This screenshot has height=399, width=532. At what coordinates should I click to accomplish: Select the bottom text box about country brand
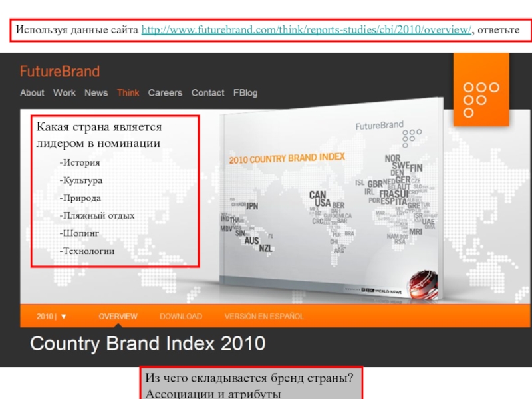(251, 386)
